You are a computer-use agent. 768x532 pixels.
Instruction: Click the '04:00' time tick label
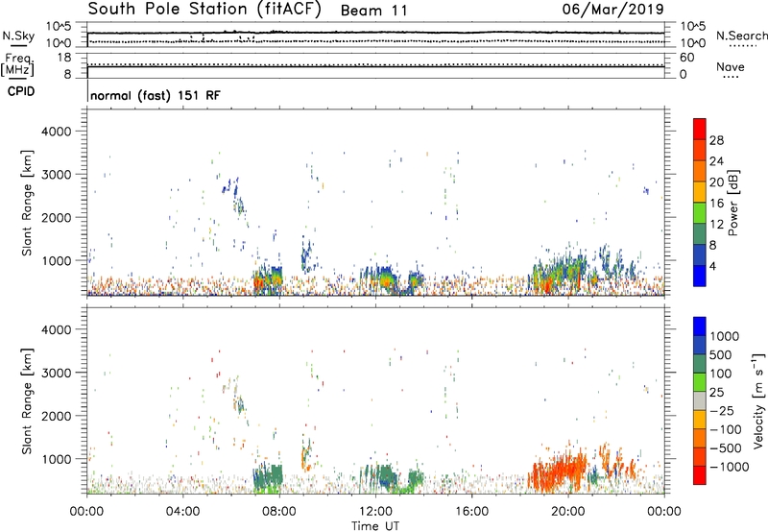pos(182,512)
